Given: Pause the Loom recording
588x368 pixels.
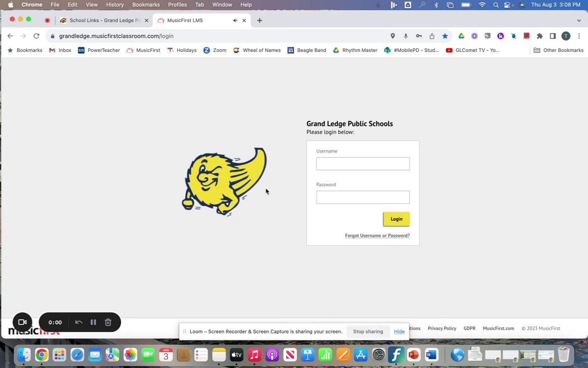Looking at the screenshot, I should (x=93, y=322).
